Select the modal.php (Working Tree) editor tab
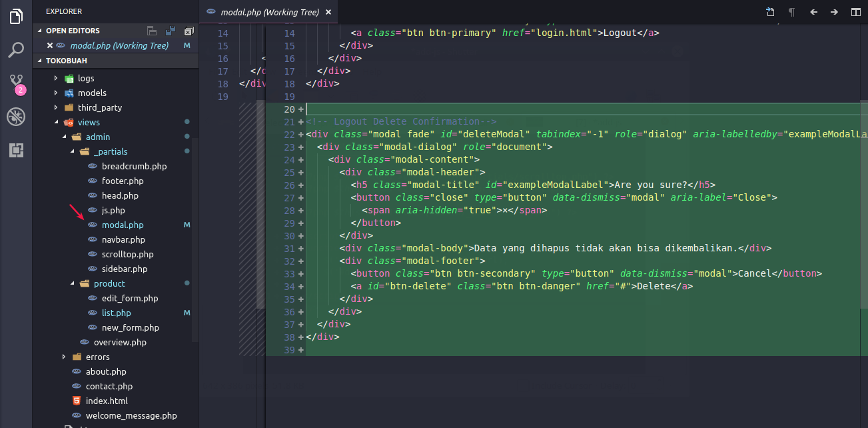Screen dimensions: 868x428 [x=269, y=12]
